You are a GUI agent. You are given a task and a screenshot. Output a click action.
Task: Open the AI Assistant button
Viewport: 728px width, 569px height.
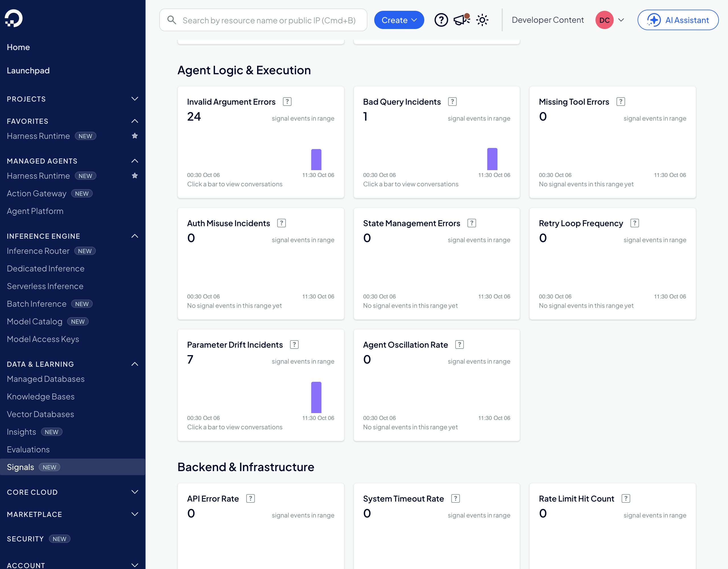click(678, 20)
